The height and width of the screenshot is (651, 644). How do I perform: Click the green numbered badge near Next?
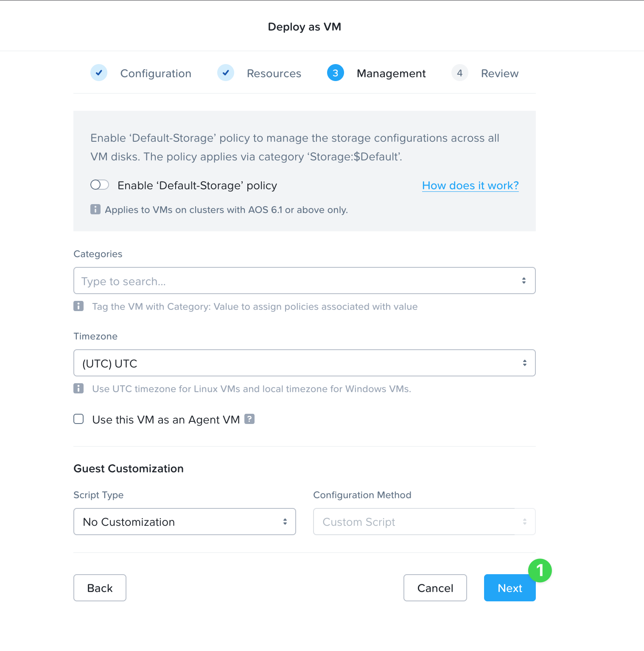tap(540, 570)
